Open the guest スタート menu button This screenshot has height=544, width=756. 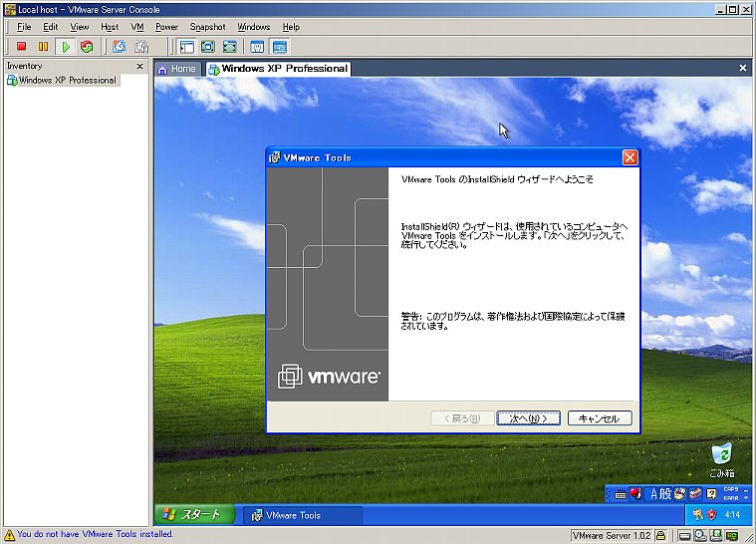(195, 514)
